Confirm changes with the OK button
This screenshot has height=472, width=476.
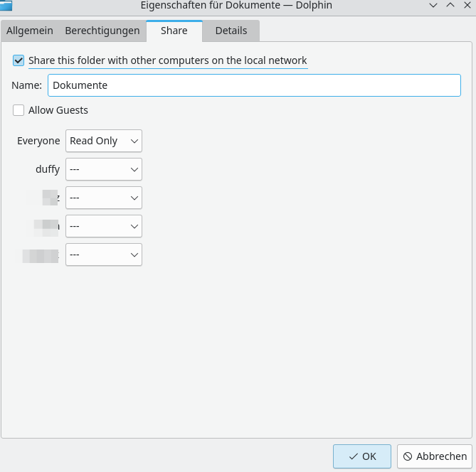tap(361, 456)
